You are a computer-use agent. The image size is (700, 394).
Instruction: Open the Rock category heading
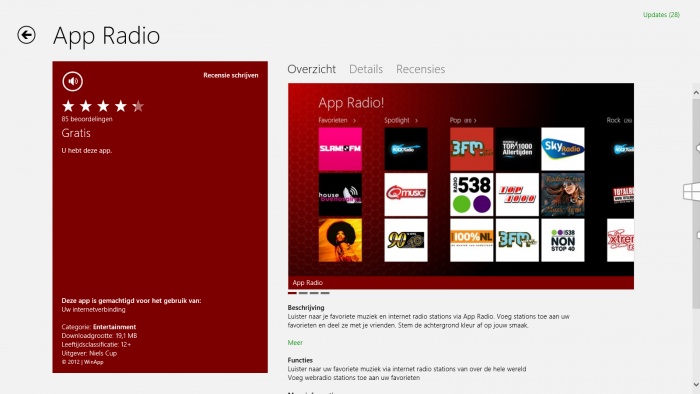tap(619, 120)
